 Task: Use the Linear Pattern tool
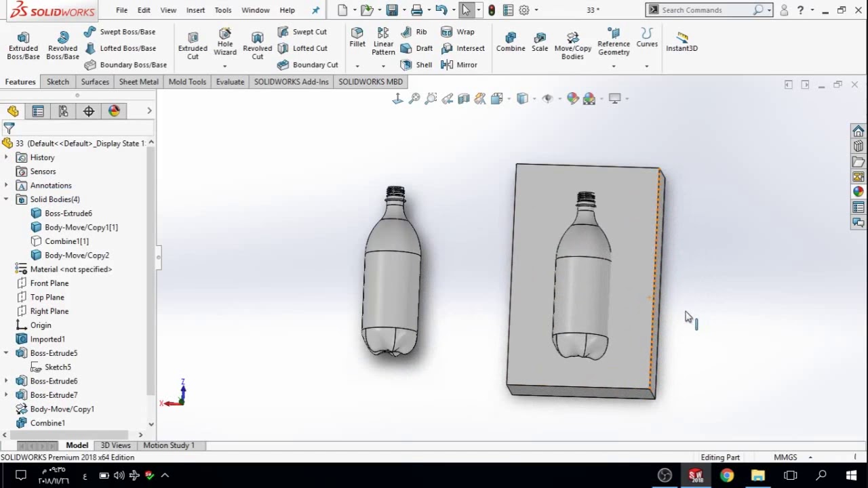(x=383, y=42)
